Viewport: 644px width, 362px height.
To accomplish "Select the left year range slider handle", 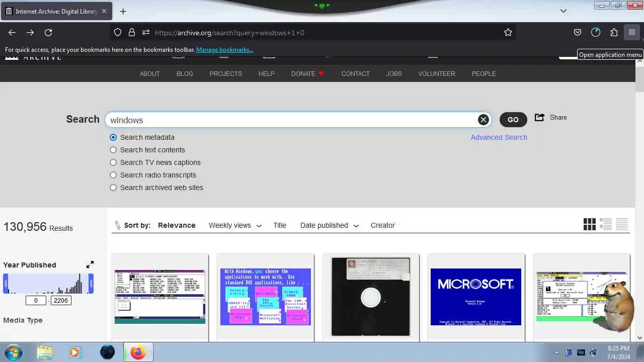I will (x=6, y=284).
